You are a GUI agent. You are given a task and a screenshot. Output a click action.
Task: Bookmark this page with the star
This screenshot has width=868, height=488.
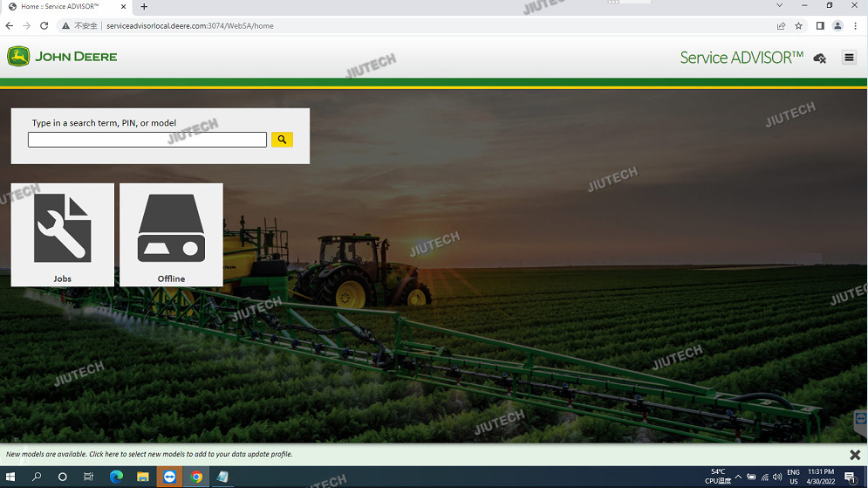pos(798,25)
